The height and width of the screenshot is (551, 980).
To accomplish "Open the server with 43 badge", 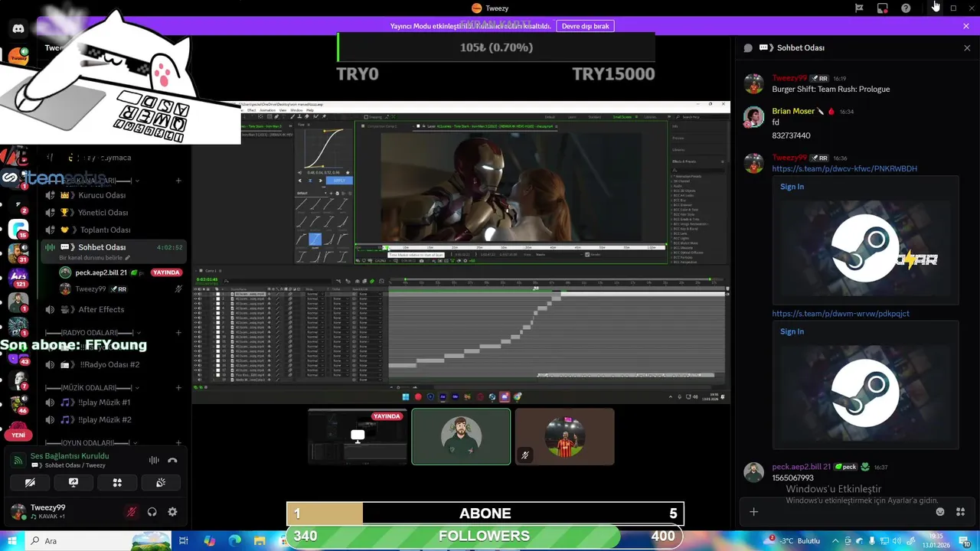I will pyautogui.click(x=18, y=355).
